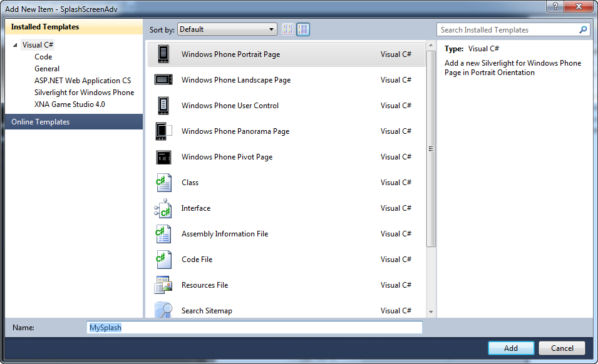The image size is (598, 364).
Task: Click the Cancel button
Action: click(x=562, y=348)
